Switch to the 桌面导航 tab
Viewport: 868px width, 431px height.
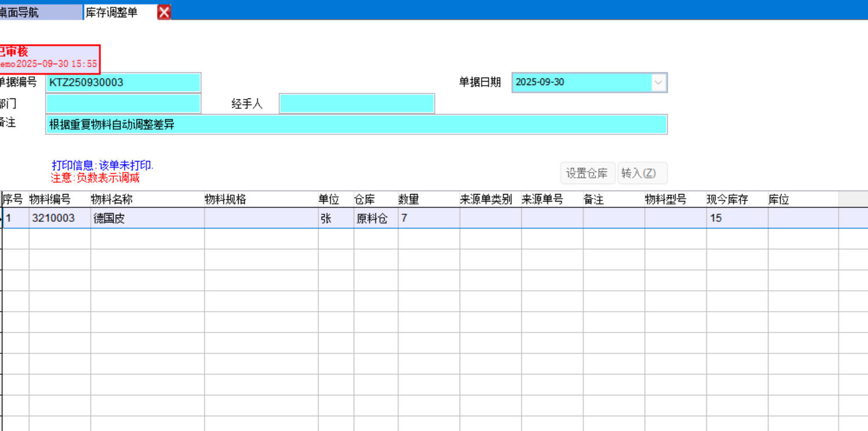tap(41, 12)
